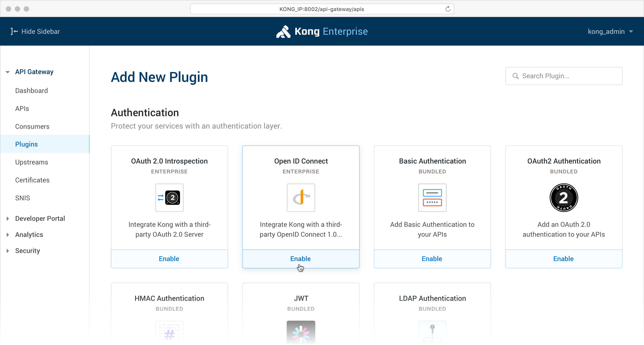The image size is (644, 345).
Task: Click the Basic Authentication form icon
Action: [x=432, y=198]
